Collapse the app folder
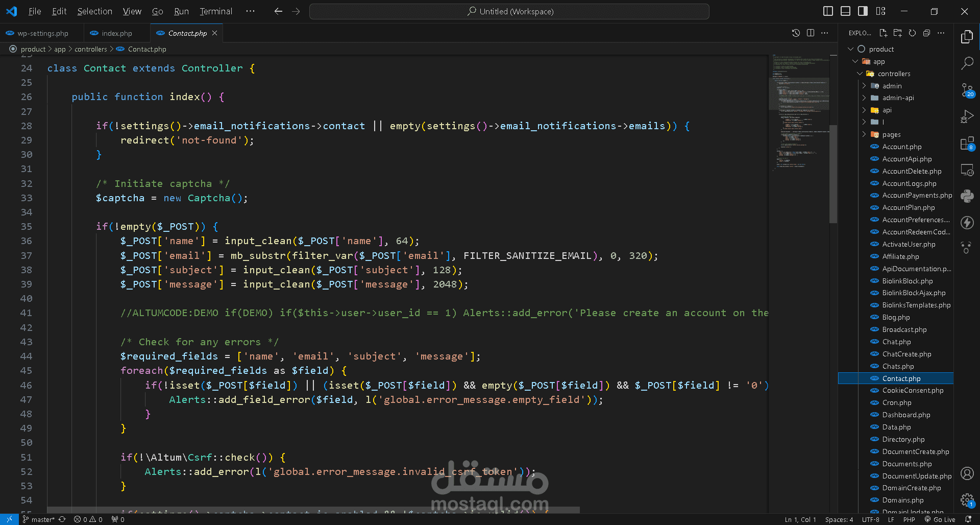This screenshot has width=980, height=525. coord(855,61)
